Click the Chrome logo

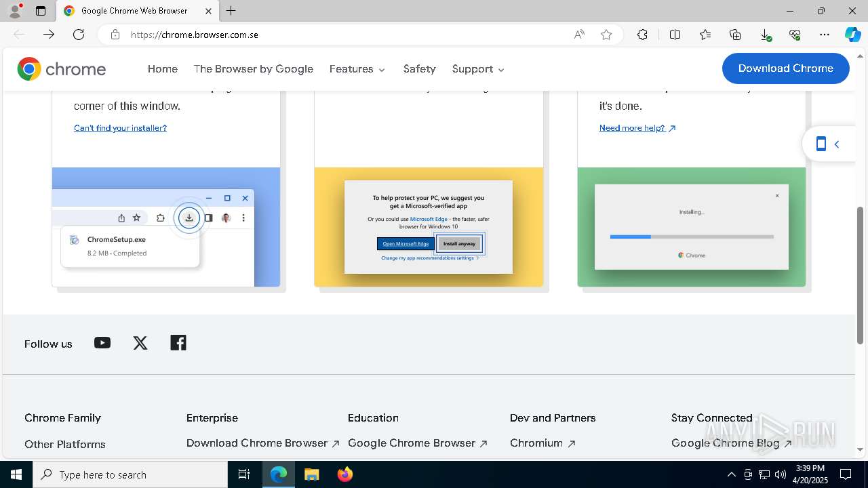[x=62, y=68]
